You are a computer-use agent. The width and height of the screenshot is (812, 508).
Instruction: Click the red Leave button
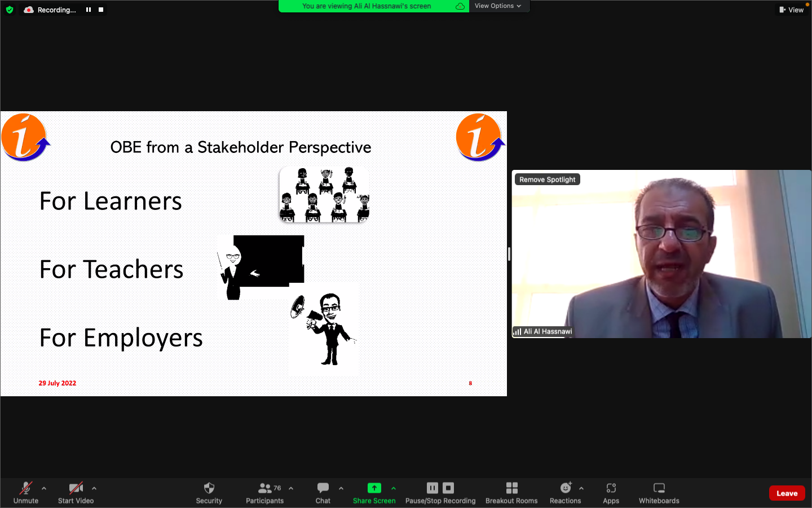[x=787, y=493]
